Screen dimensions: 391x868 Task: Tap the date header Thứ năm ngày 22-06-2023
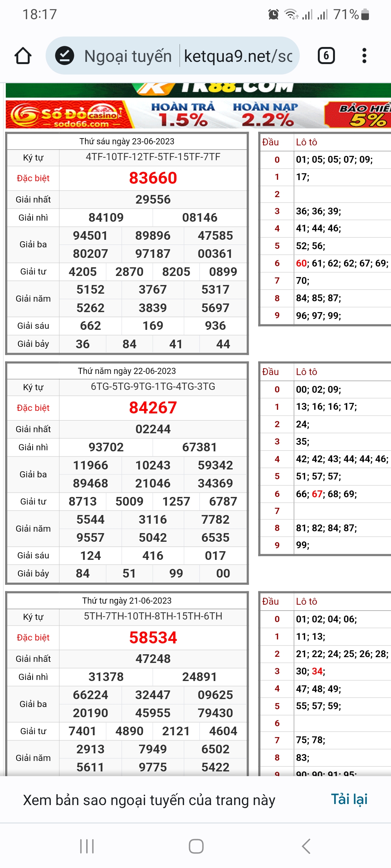click(127, 371)
